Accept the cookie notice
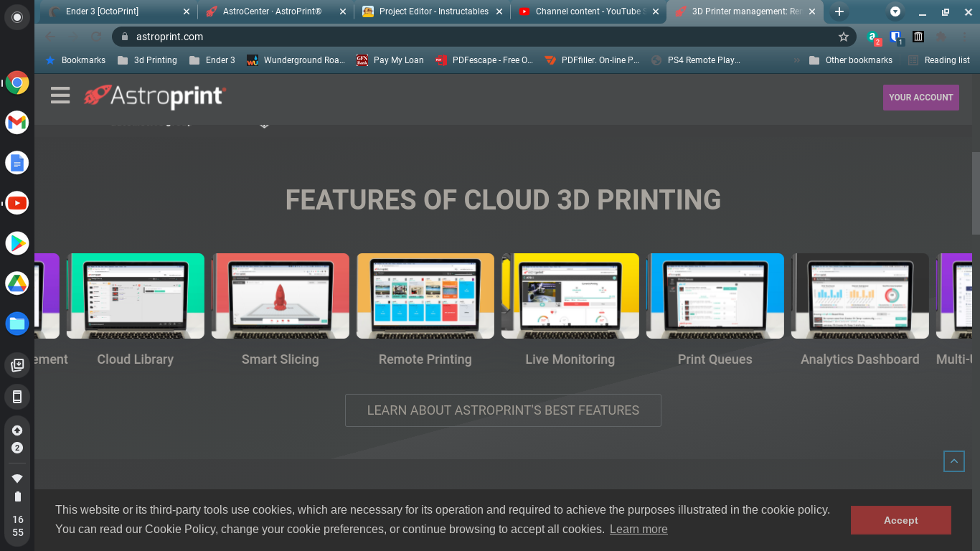 point(901,520)
